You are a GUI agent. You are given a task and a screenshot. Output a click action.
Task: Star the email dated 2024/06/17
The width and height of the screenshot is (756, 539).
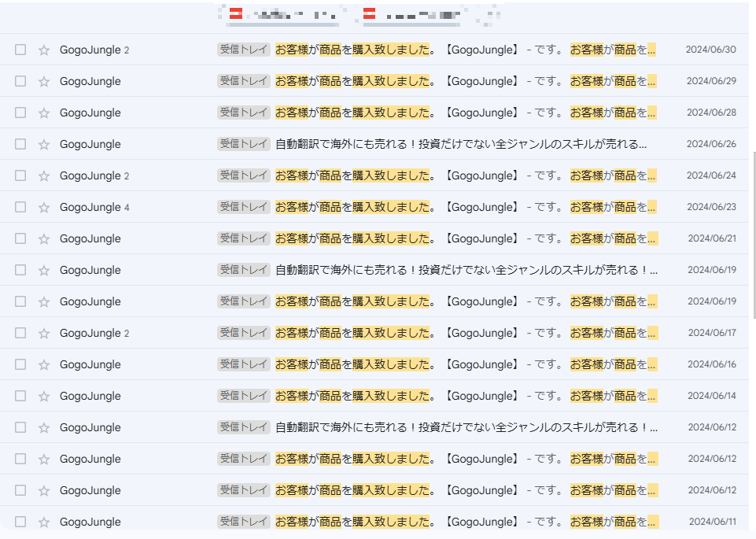coord(44,333)
